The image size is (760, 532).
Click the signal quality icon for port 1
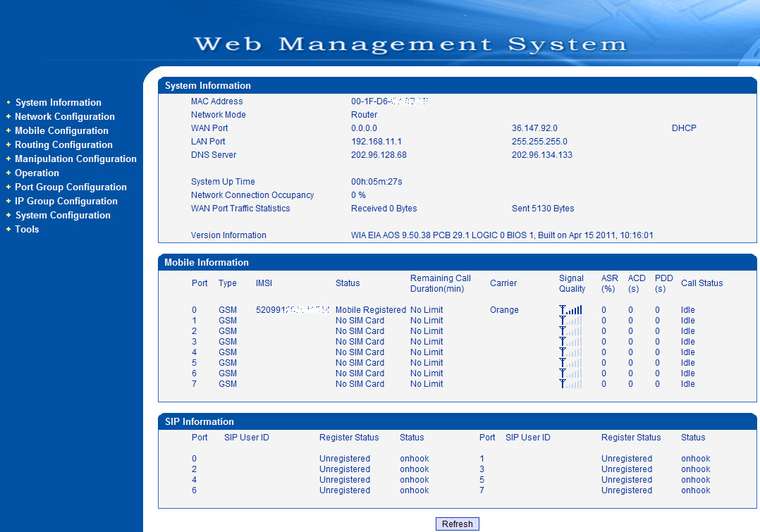pos(571,320)
